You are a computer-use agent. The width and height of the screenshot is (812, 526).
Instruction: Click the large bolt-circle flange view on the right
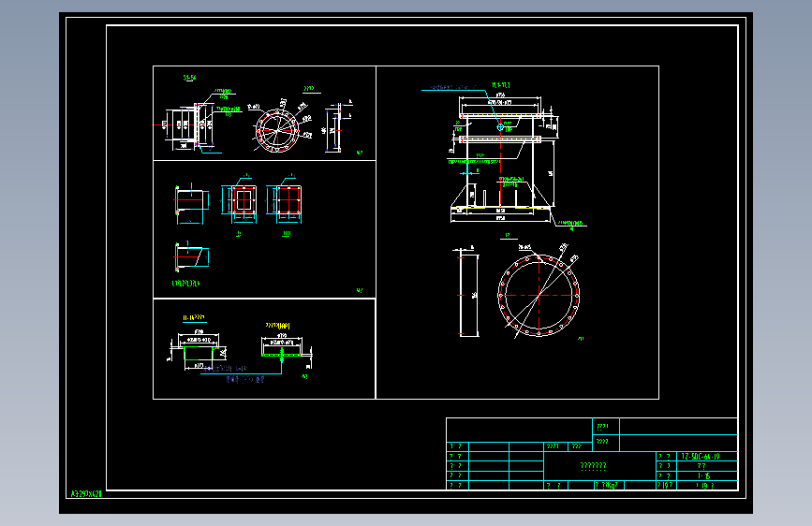click(x=539, y=296)
